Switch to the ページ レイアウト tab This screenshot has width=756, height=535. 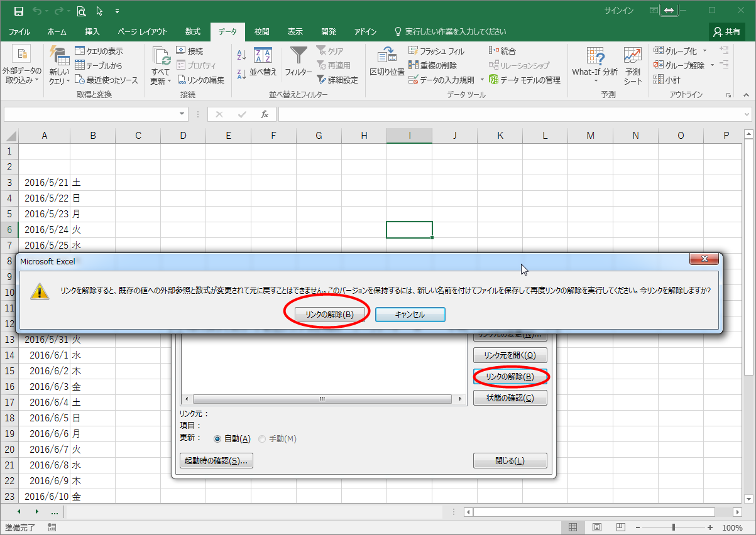tap(143, 32)
